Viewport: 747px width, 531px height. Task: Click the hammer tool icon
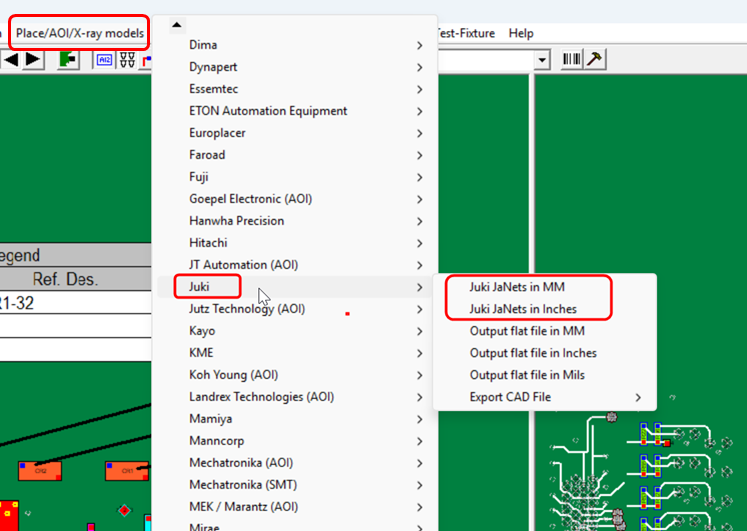594,60
